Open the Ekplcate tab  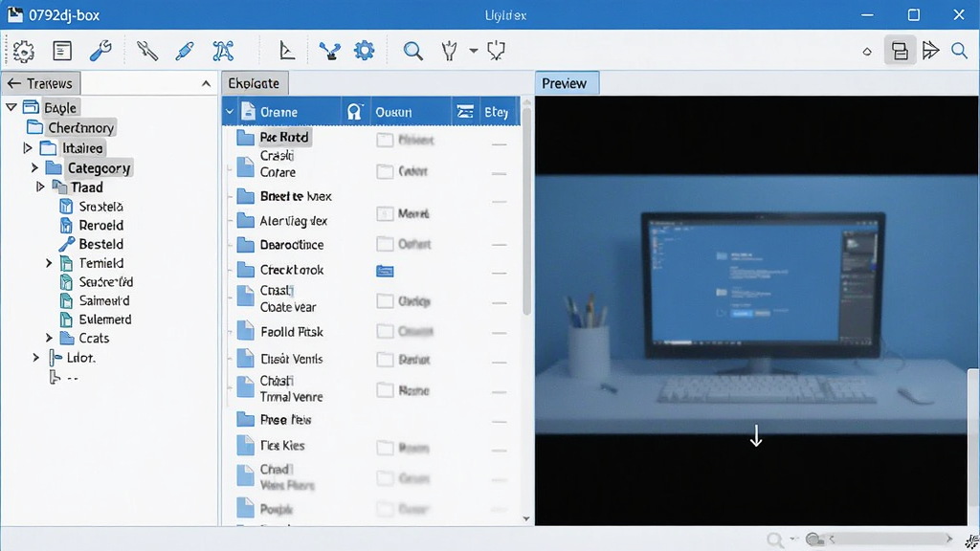255,83
